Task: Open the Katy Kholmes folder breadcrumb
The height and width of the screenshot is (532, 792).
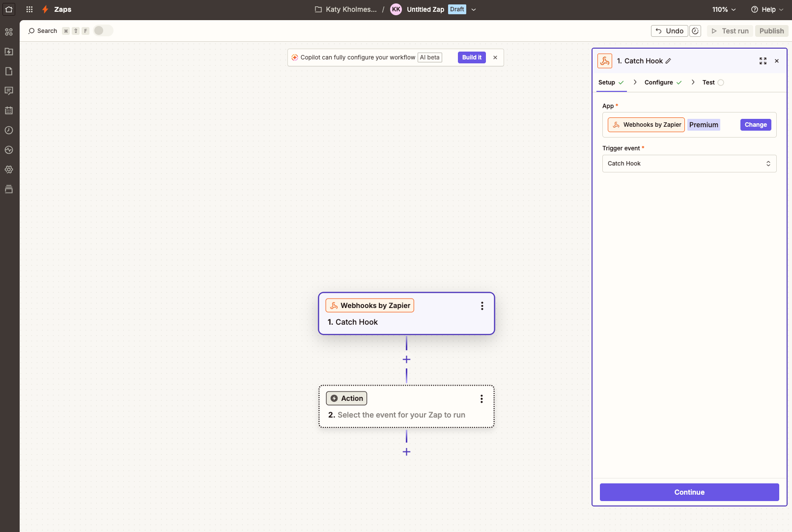Action: coord(346,9)
